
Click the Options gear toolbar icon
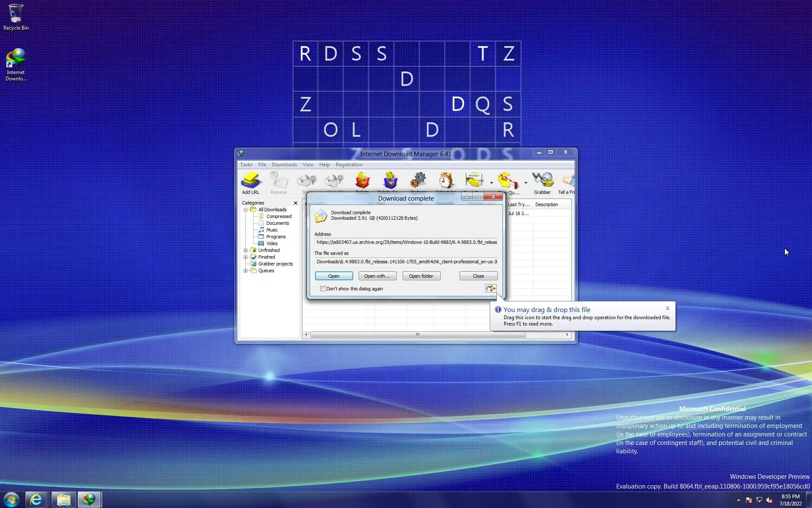coord(418,180)
